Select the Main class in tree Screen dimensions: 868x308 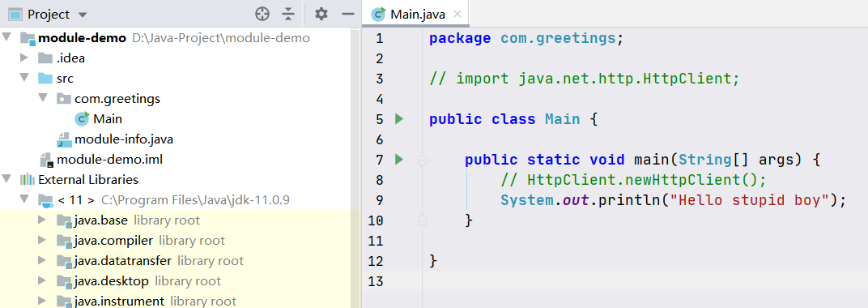pyautogui.click(x=108, y=118)
